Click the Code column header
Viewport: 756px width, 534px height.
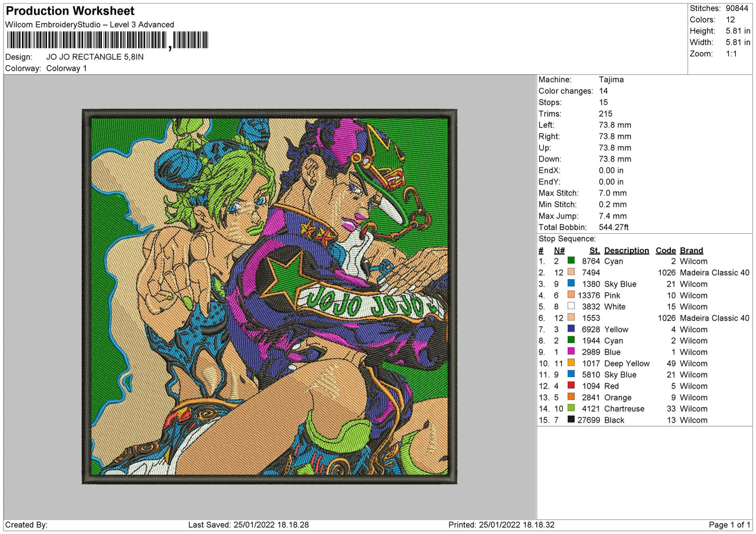click(x=665, y=251)
